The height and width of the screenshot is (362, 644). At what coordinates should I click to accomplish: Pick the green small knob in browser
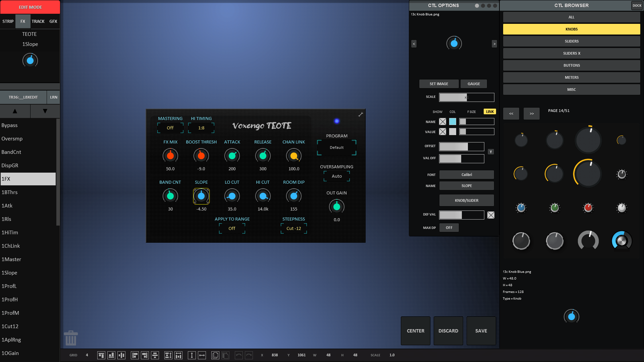click(x=554, y=208)
